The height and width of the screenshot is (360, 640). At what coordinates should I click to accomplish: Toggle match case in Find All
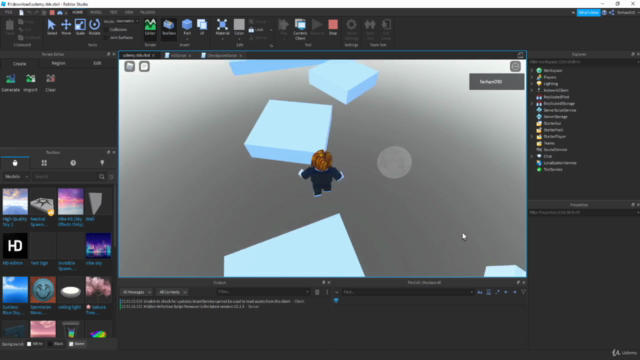[x=480, y=292]
